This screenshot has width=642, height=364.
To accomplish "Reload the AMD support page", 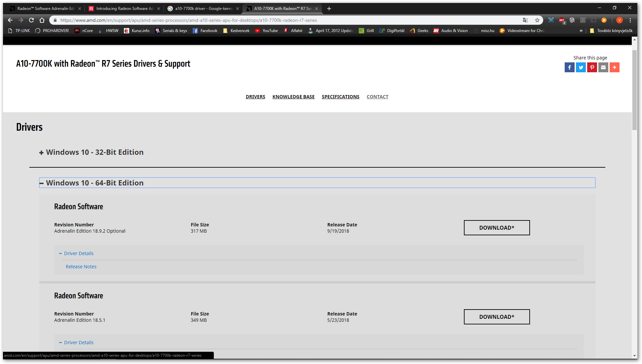I will tap(31, 20).
